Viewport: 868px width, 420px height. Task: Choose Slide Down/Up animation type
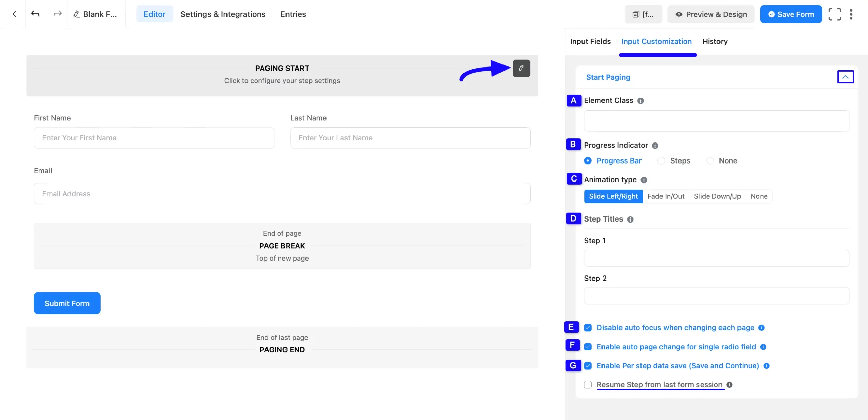click(717, 196)
